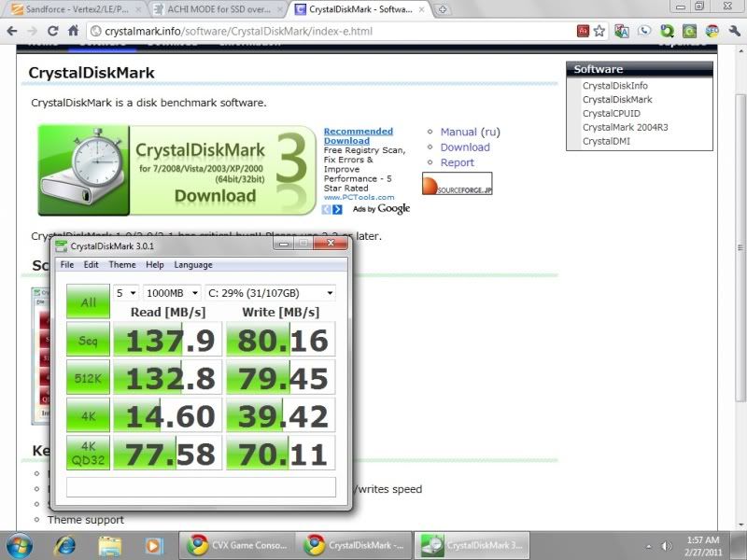Click the browser address bar URL
This screenshot has width=747, height=560.
tap(238, 32)
